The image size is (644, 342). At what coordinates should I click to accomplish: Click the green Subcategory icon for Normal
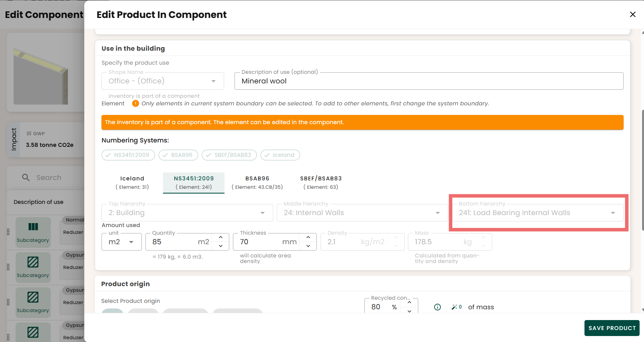[33, 227]
